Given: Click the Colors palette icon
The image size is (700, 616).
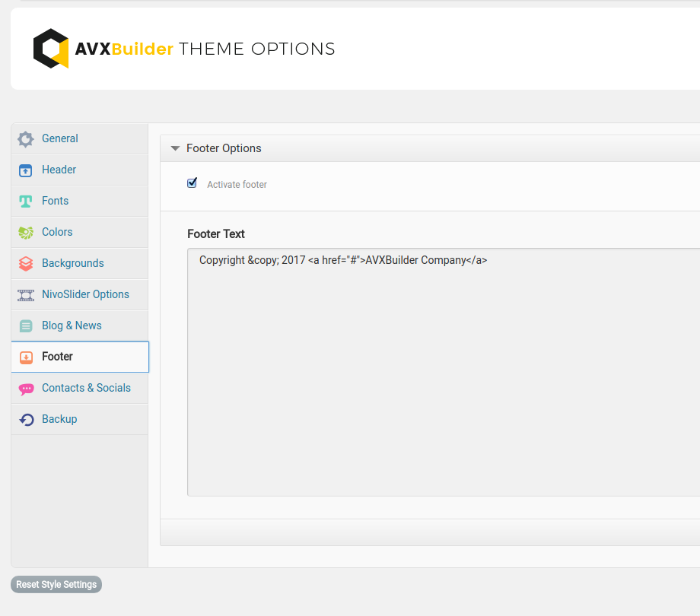Looking at the screenshot, I should coord(26,231).
